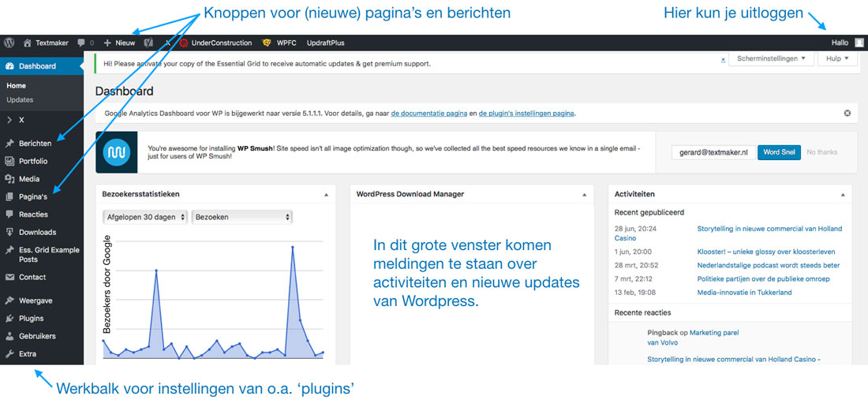The width and height of the screenshot is (868, 403).
Task: Click the gerard@textmaker.nl email field
Action: [714, 152]
